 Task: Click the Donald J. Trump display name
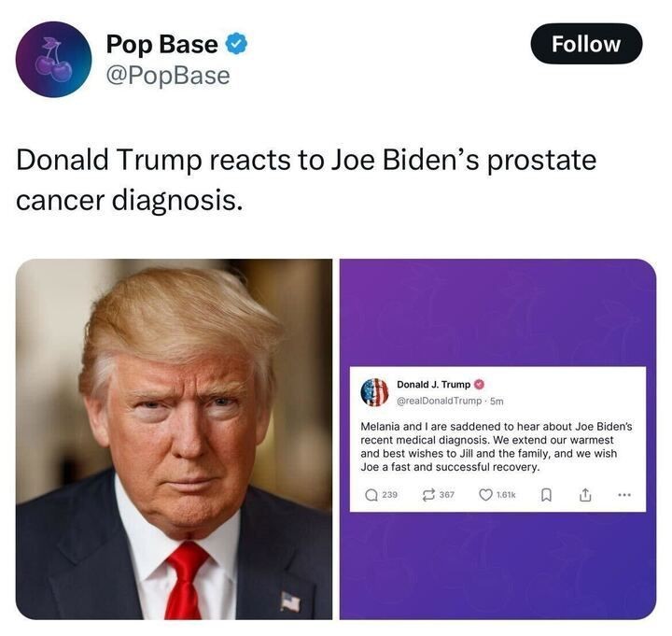click(434, 385)
